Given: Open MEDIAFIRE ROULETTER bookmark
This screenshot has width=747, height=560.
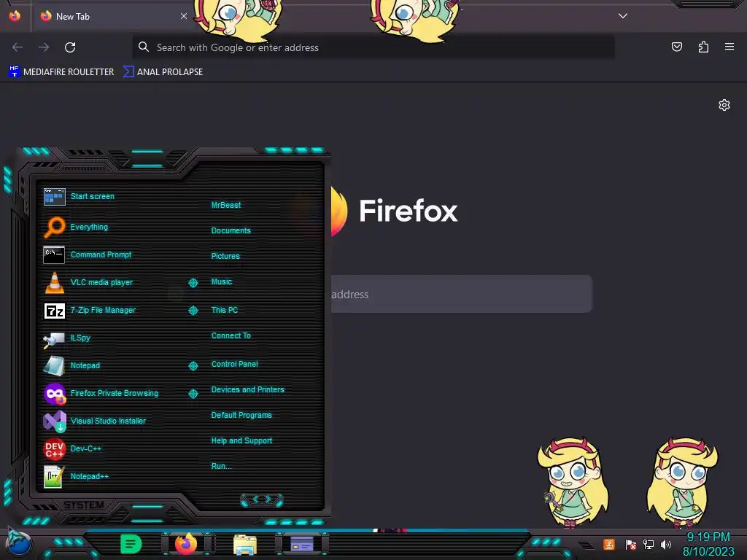Looking at the screenshot, I should [x=61, y=72].
